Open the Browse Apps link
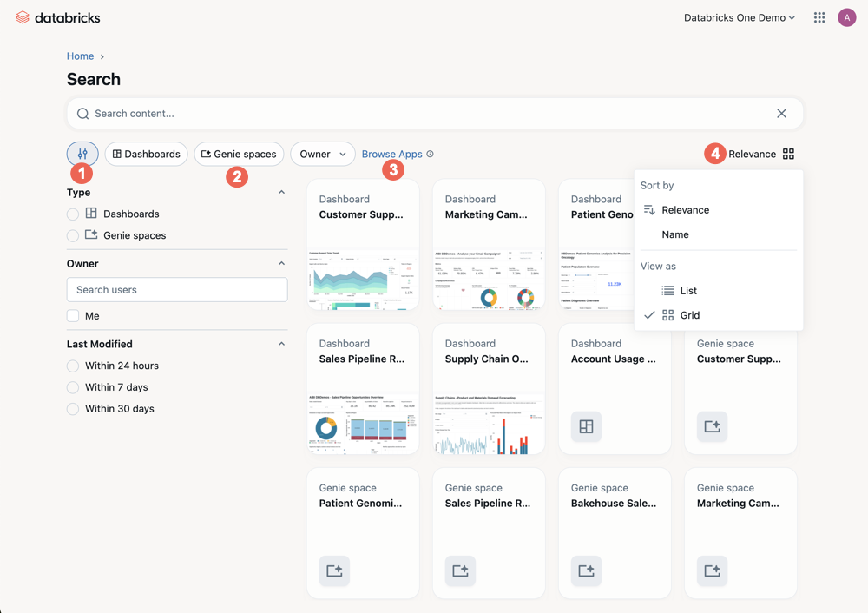 392,154
